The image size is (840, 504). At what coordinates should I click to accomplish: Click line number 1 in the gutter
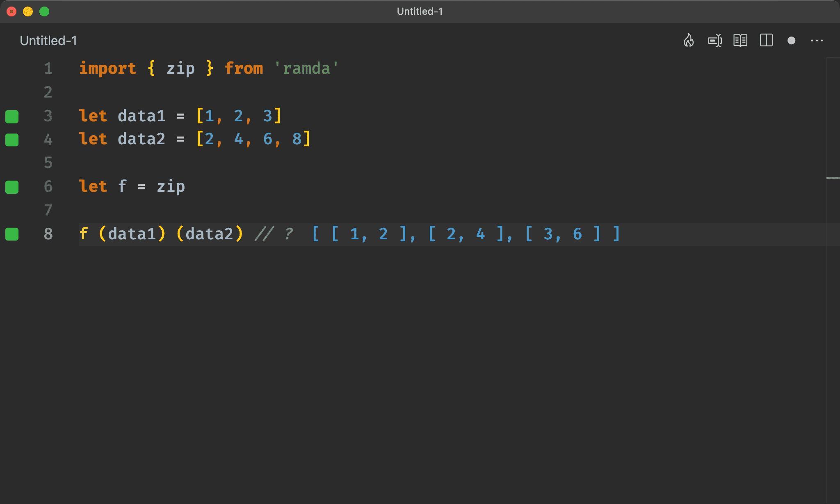click(x=48, y=68)
